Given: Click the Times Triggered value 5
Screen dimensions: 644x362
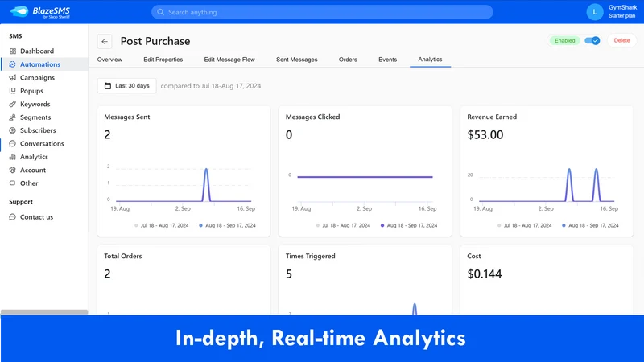Looking at the screenshot, I should click(289, 274).
